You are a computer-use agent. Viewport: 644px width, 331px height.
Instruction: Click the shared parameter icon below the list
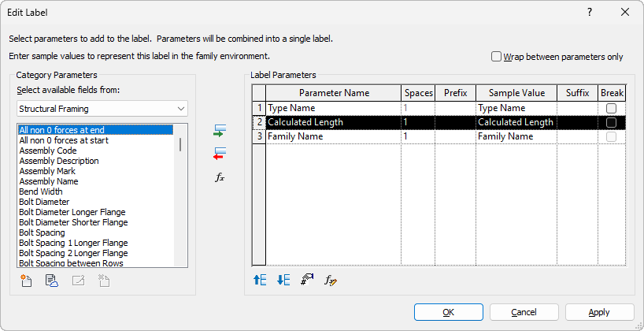pos(52,280)
